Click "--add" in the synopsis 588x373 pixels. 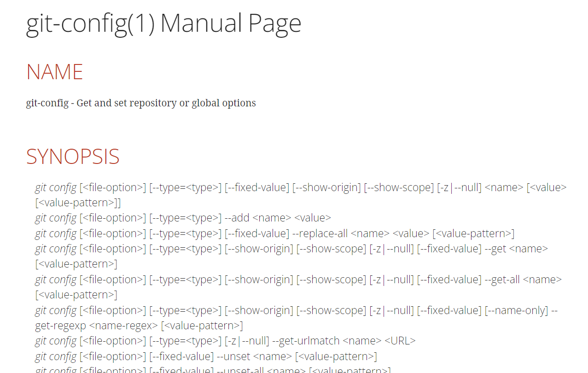(x=237, y=218)
